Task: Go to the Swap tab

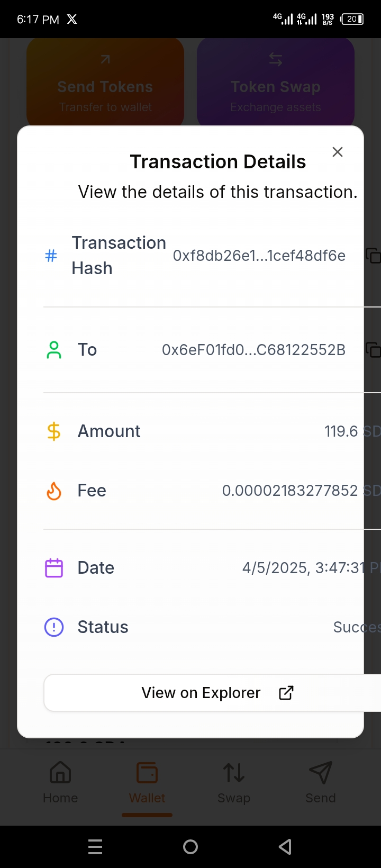Action: pyautogui.click(x=234, y=783)
